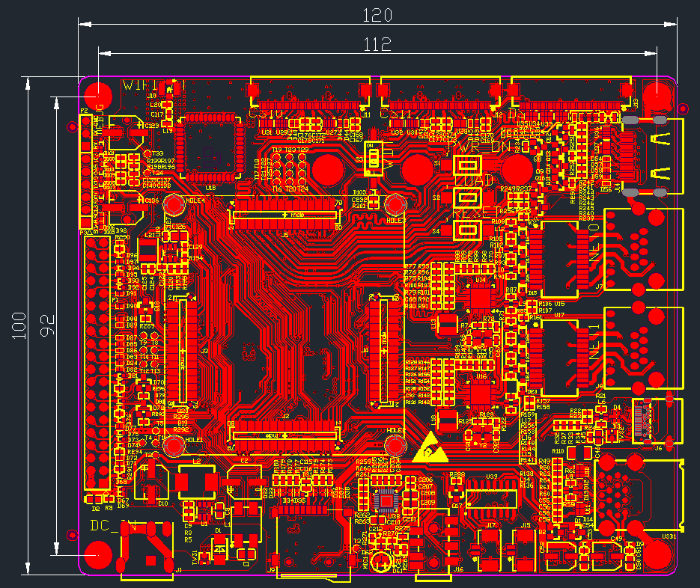This screenshot has width=700, height=588.
Task: Select vertical connector J4
Action: click(383, 351)
